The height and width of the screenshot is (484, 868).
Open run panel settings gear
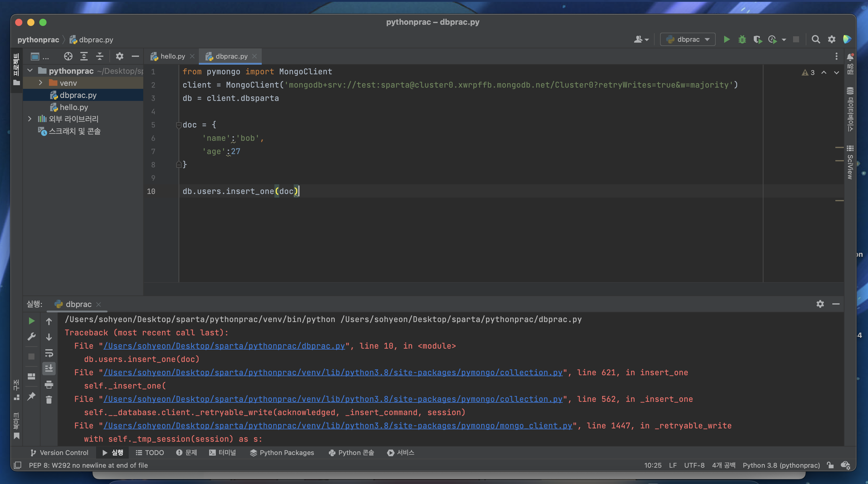[820, 304]
